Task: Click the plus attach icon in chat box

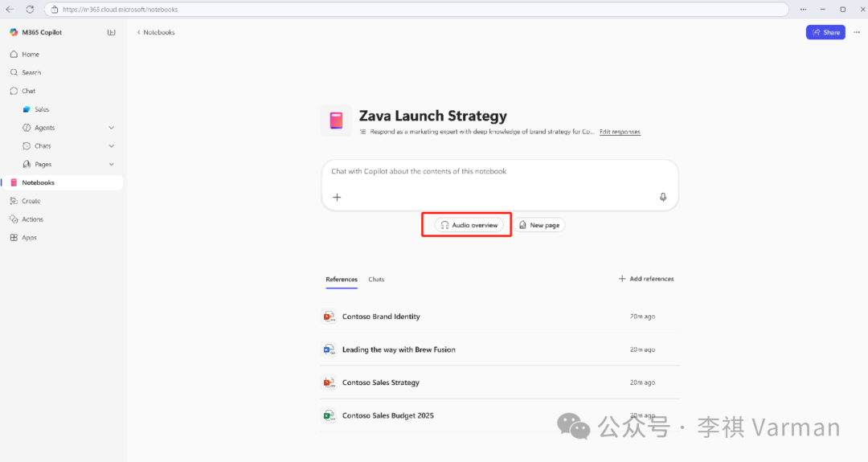Action: coord(337,198)
